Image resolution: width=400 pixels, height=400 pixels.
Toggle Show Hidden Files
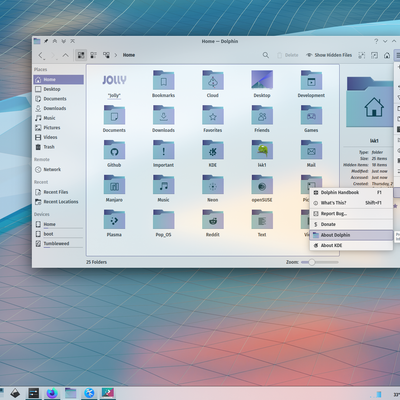tap(329, 55)
